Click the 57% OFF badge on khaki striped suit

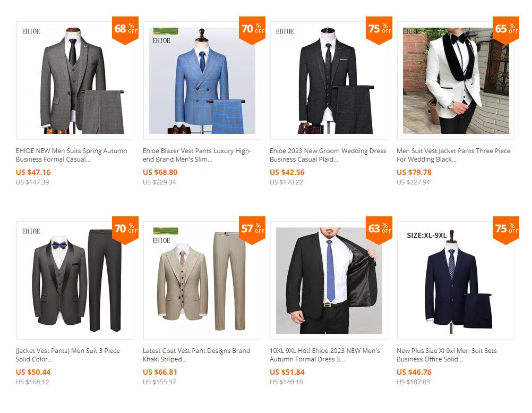(x=252, y=230)
